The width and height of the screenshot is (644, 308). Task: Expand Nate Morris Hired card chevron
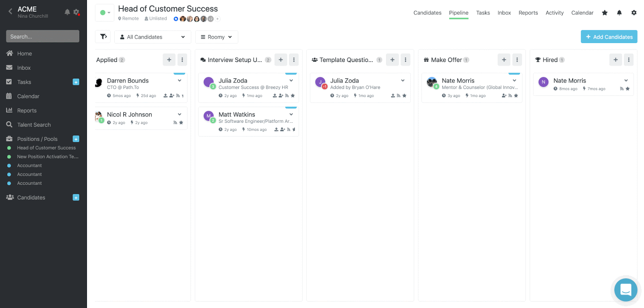pyautogui.click(x=626, y=81)
